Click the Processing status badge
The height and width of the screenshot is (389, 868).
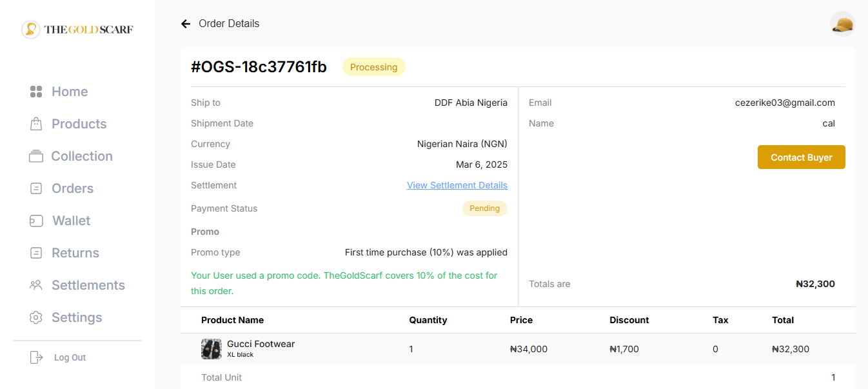tap(373, 67)
